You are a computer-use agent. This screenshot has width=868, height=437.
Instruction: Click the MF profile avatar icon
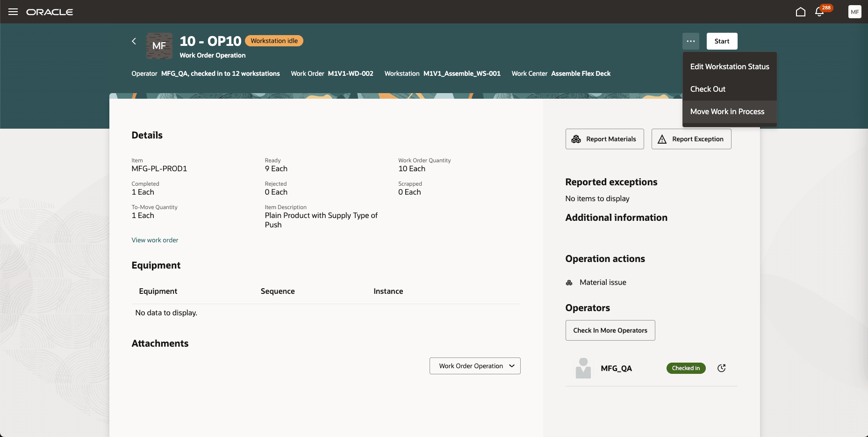tap(854, 12)
